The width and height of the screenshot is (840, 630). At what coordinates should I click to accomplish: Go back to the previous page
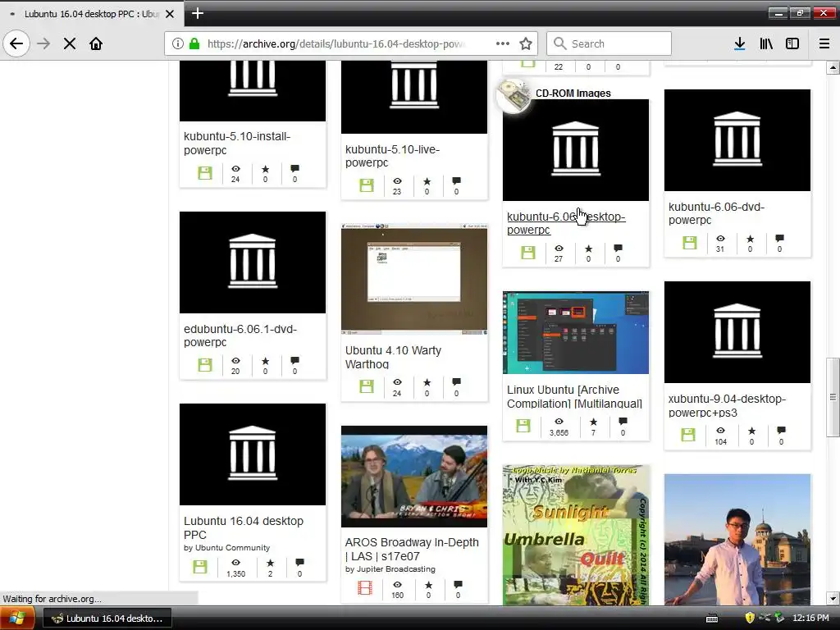pyautogui.click(x=16, y=43)
